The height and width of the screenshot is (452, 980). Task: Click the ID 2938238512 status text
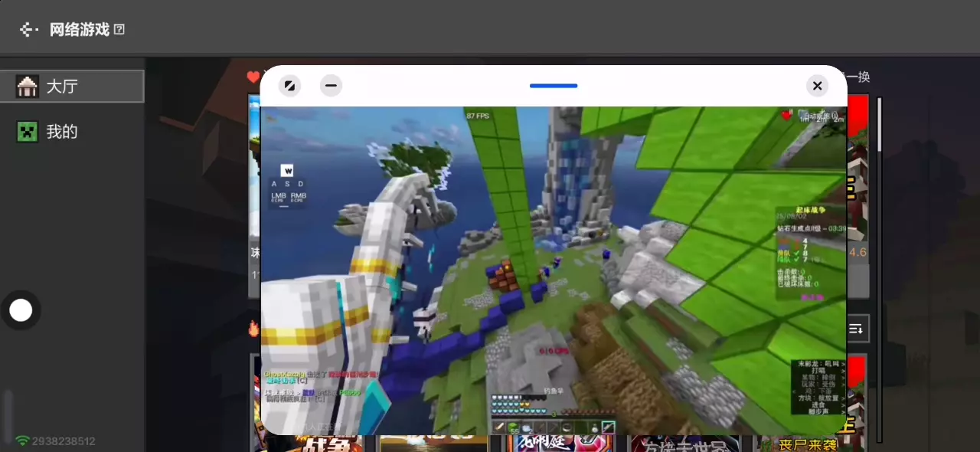point(64,441)
